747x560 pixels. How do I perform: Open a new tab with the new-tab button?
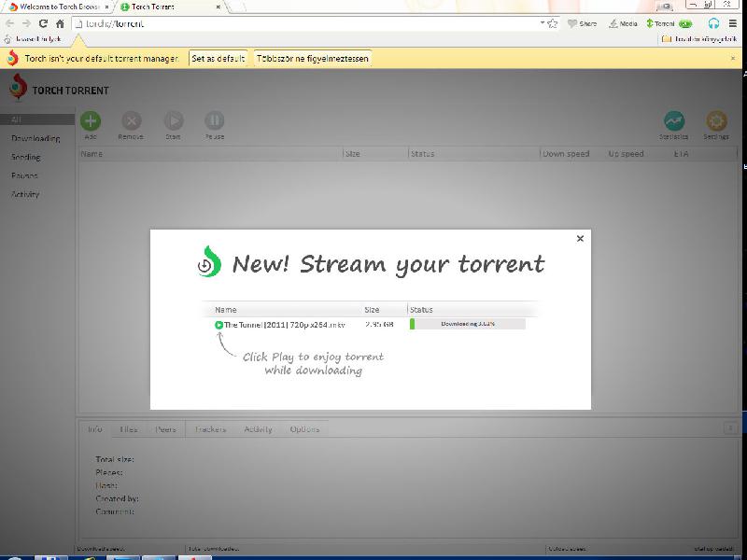tap(237, 7)
